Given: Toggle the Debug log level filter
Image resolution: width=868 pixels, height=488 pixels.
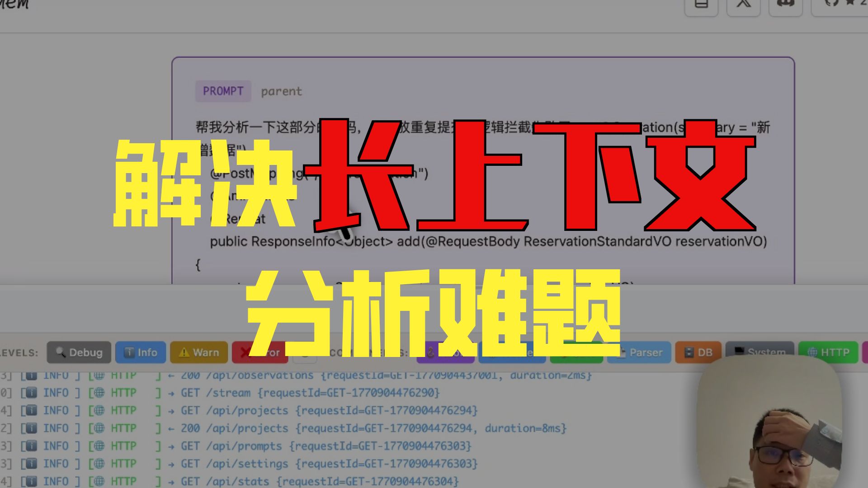Looking at the screenshot, I should [x=79, y=352].
